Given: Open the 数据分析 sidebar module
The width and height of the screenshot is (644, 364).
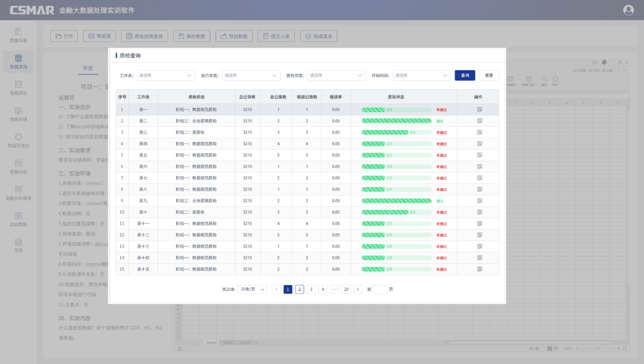Looking at the screenshot, I should coord(18,167).
